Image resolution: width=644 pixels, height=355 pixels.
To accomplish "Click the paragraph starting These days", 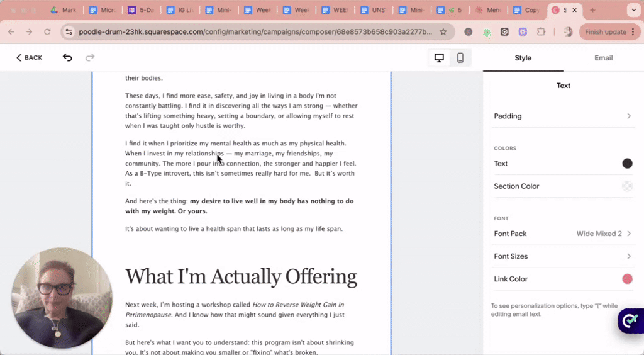I will [241, 111].
